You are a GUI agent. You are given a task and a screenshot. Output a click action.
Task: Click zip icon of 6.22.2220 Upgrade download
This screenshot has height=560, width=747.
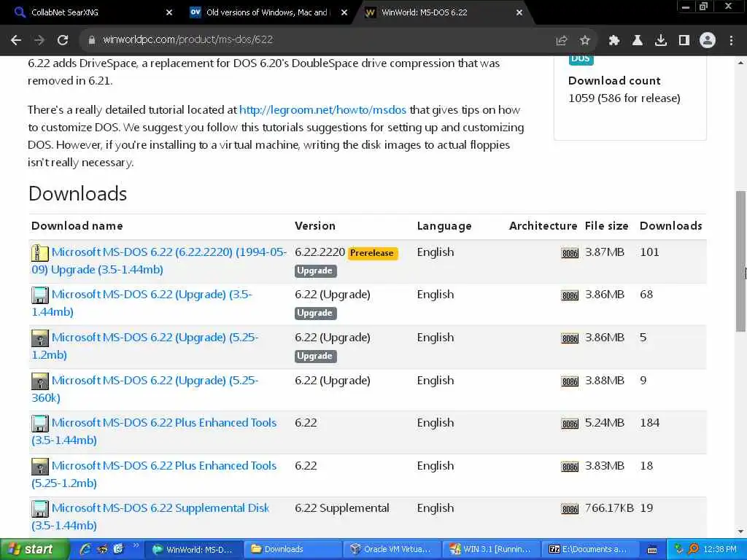coord(40,253)
